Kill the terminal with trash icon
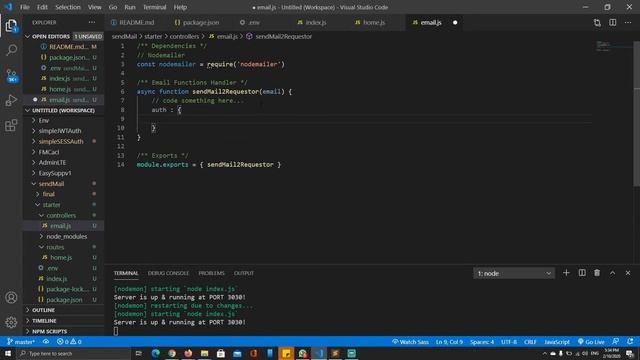 coord(597,273)
